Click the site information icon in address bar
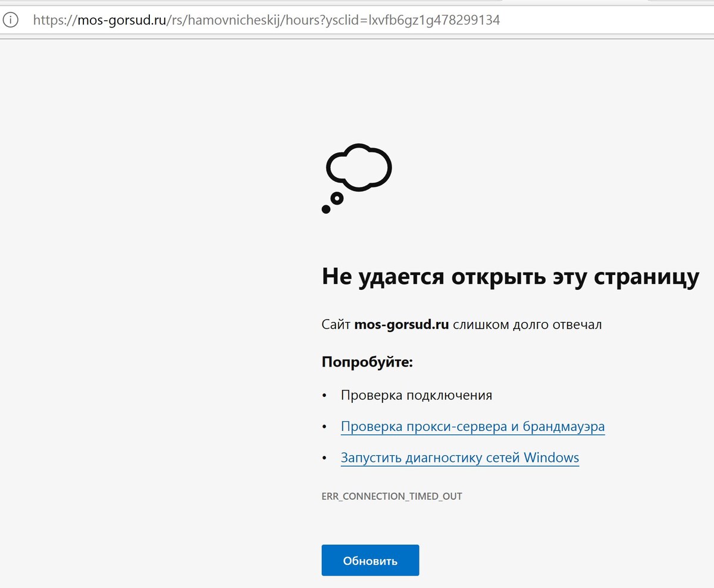The width and height of the screenshot is (714, 588). point(12,20)
